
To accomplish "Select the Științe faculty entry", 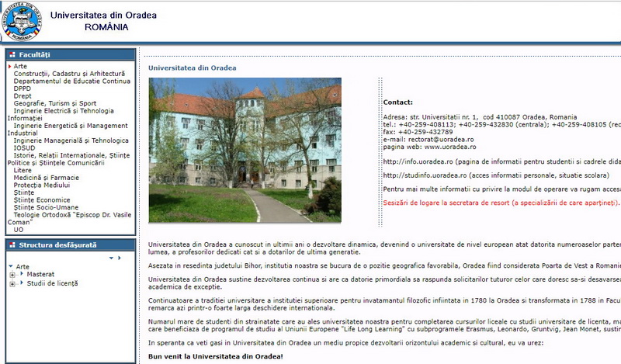I will pyautogui.click(x=24, y=192).
